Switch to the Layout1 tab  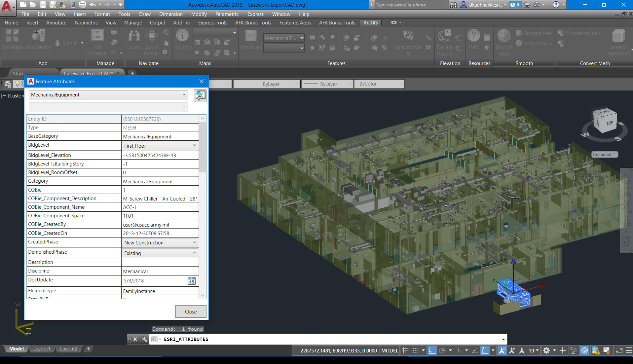click(42, 349)
